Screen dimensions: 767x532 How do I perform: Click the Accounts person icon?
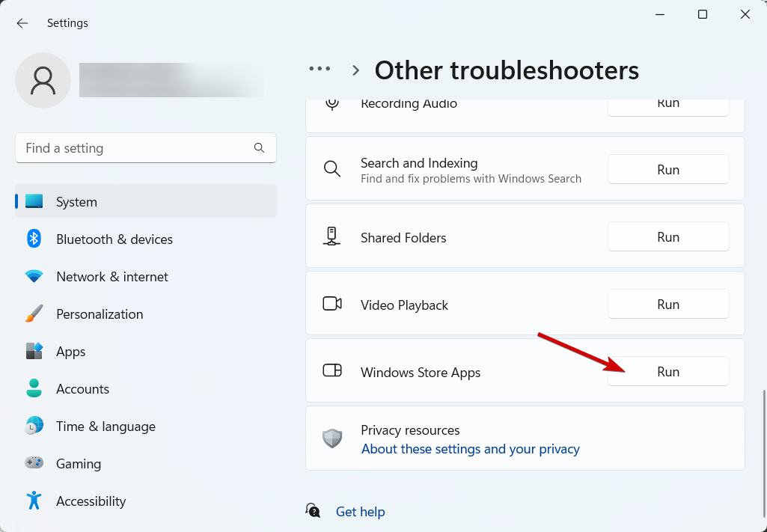(34, 389)
